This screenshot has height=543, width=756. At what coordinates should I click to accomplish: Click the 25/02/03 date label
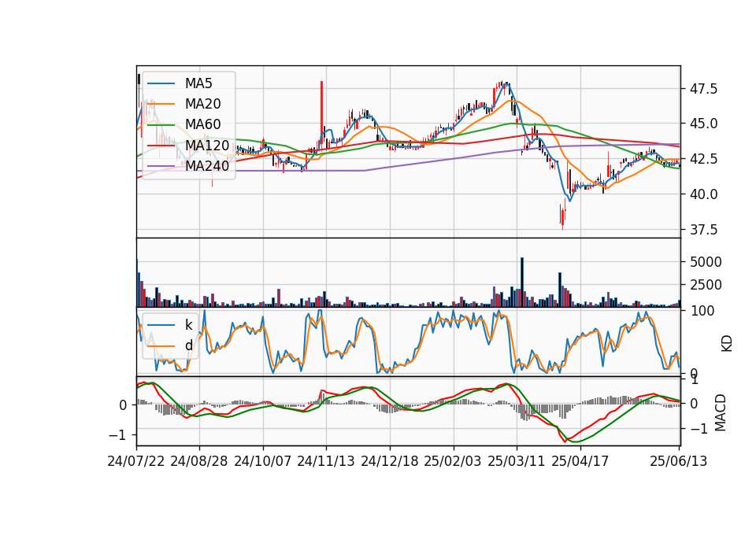(453, 461)
